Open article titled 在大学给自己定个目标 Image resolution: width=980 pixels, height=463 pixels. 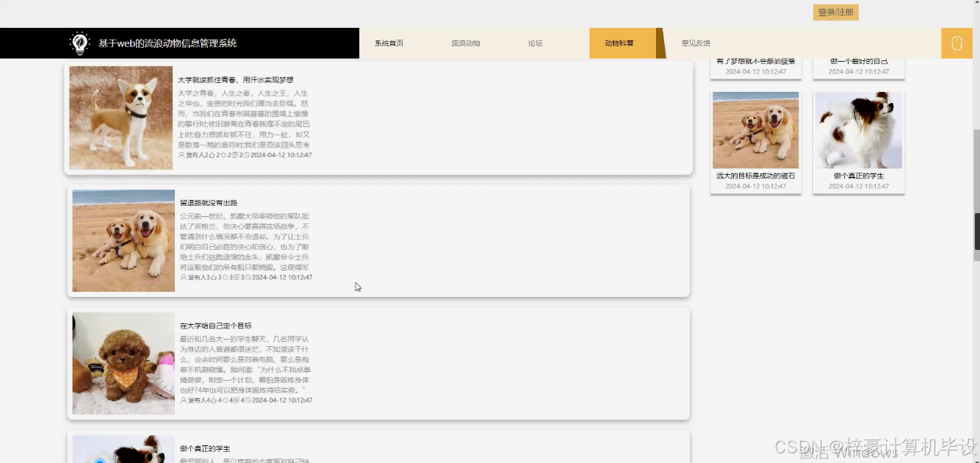pyautogui.click(x=216, y=326)
